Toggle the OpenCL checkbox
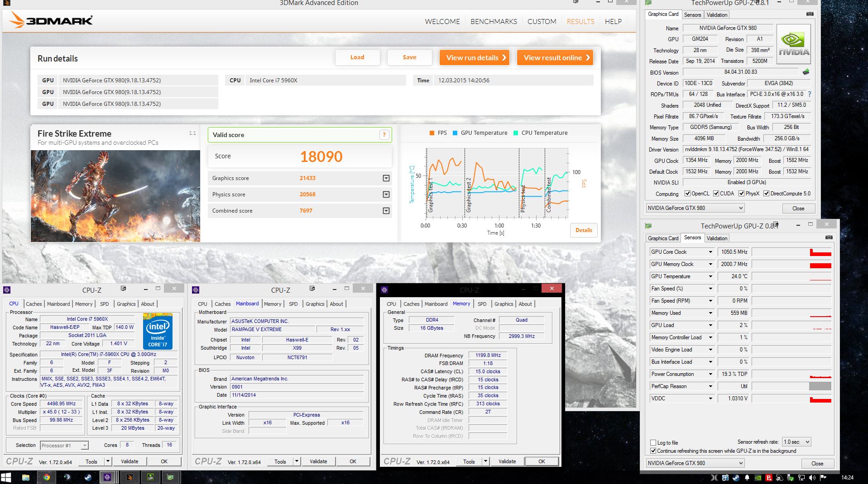 tap(687, 194)
